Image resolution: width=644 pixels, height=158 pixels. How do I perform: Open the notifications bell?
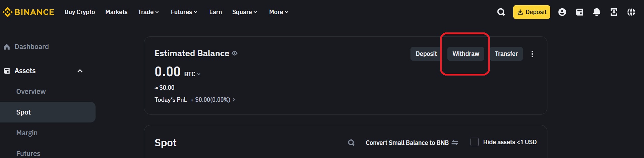(596, 12)
